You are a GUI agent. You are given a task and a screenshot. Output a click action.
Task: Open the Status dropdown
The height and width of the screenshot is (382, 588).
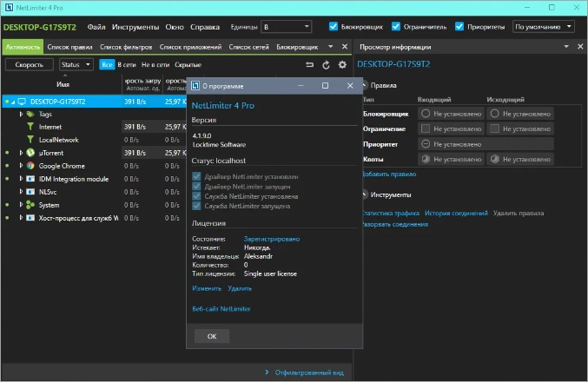pos(76,64)
